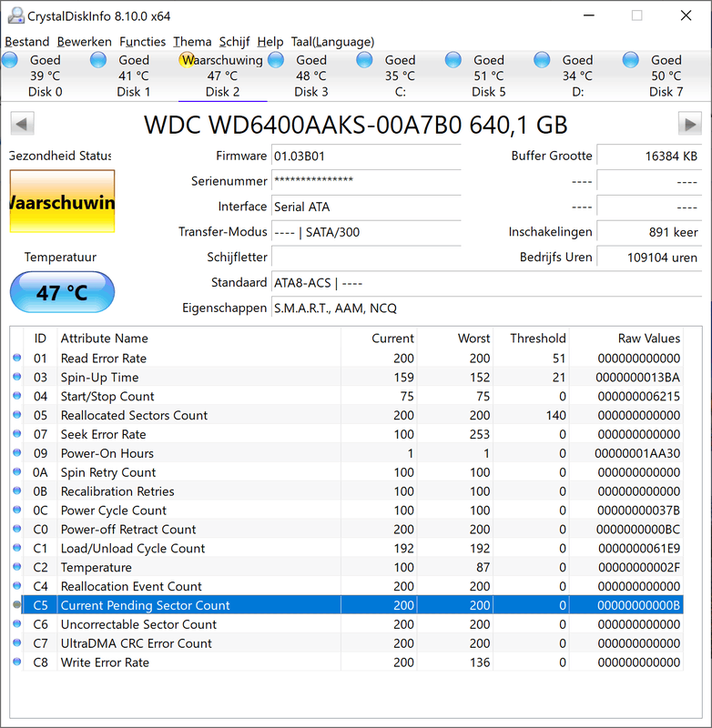This screenshot has height=728, width=712.
Task: Click status dot for Read Error Rate
Action: coord(17,358)
